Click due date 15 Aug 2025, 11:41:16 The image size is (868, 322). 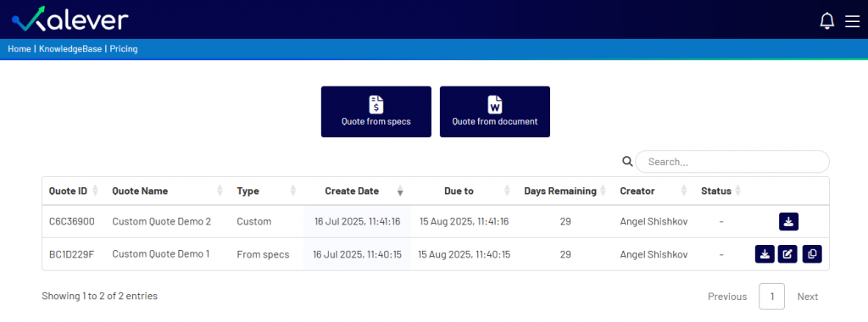click(464, 221)
